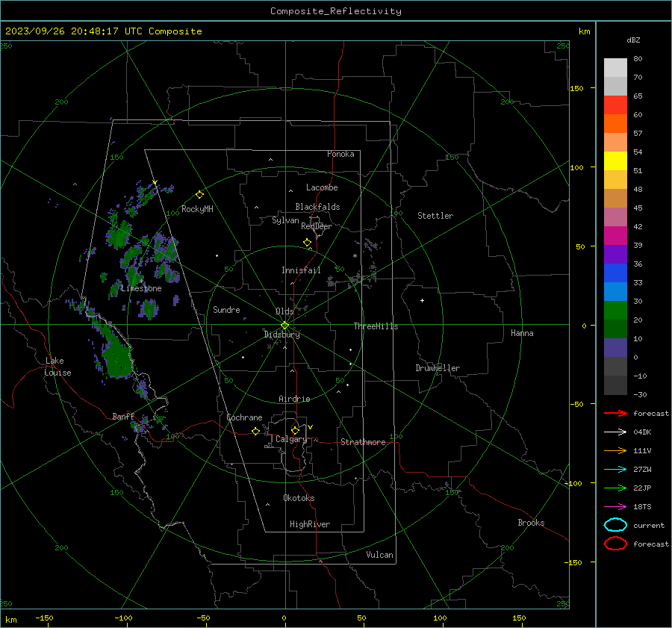Click the Banff label
Screen dimensions: 672x628
coord(123,416)
